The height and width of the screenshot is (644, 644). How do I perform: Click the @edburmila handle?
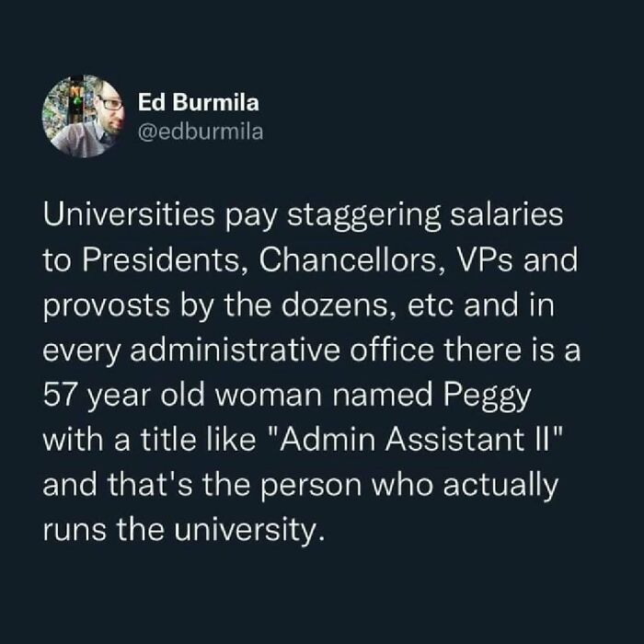click(200, 132)
